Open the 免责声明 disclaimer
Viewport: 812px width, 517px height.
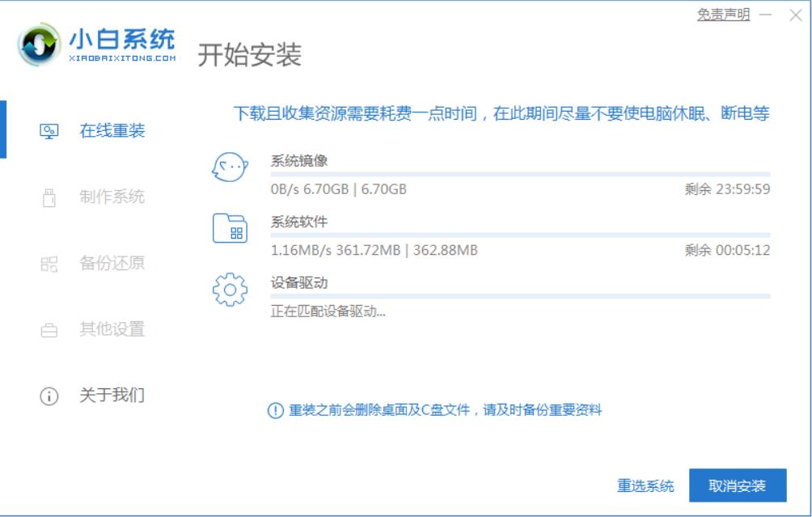pyautogui.click(x=722, y=15)
